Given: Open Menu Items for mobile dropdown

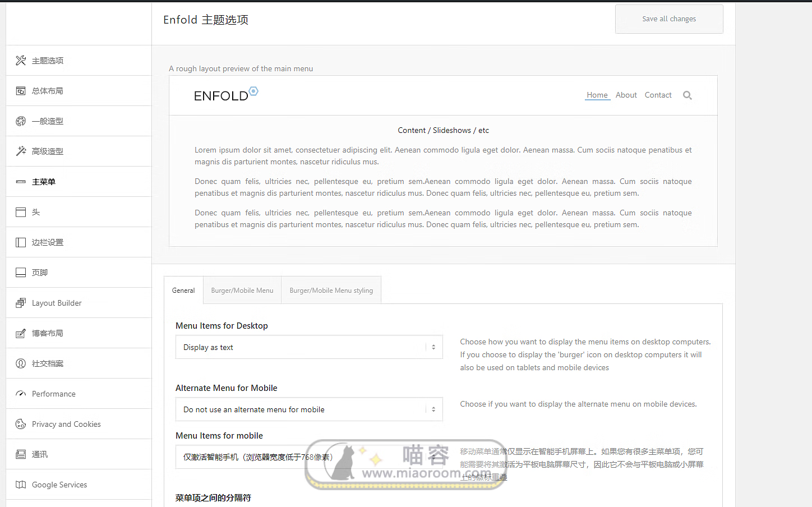Looking at the screenshot, I should [x=309, y=457].
